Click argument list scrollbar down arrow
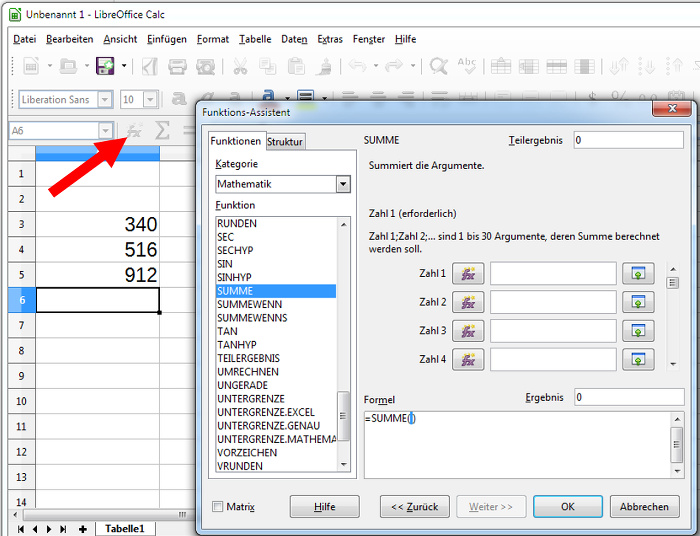The height and width of the screenshot is (536, 700). point(673,364)
